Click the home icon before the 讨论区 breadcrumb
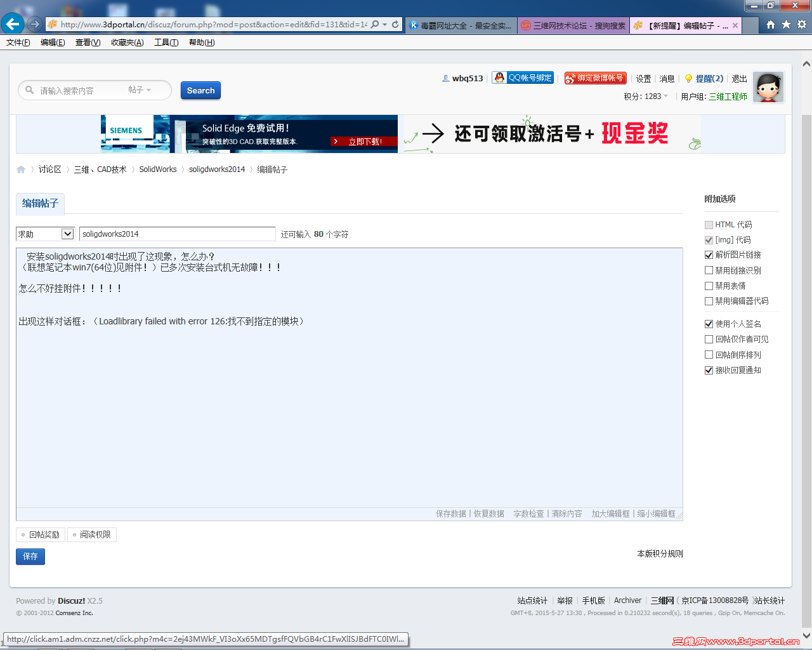 point(21,169)
